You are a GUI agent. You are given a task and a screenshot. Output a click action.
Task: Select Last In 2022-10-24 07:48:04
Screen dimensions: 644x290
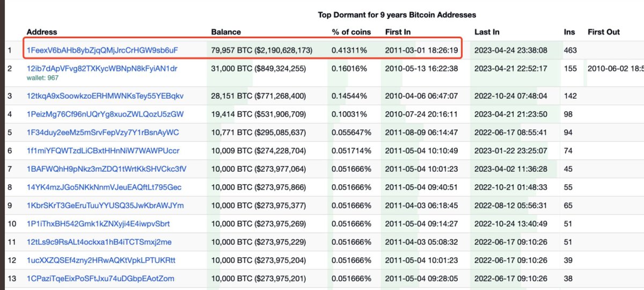click(511, 96)
